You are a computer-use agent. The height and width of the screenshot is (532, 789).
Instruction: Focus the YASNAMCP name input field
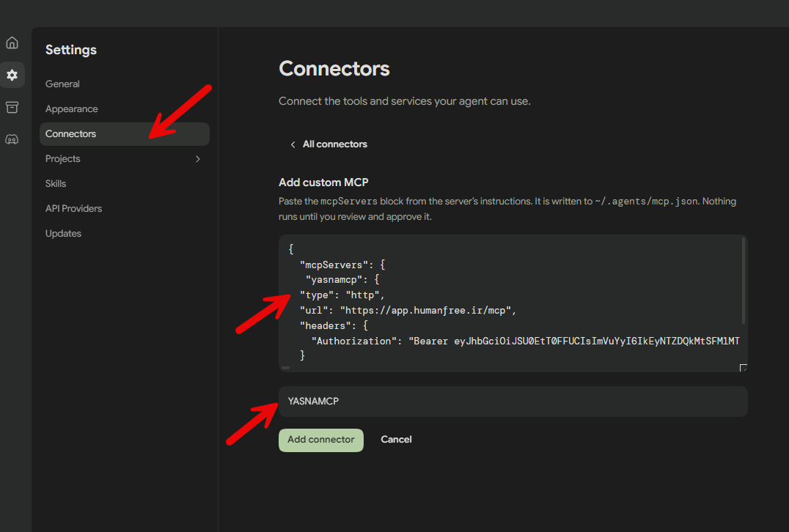point(513,402)
